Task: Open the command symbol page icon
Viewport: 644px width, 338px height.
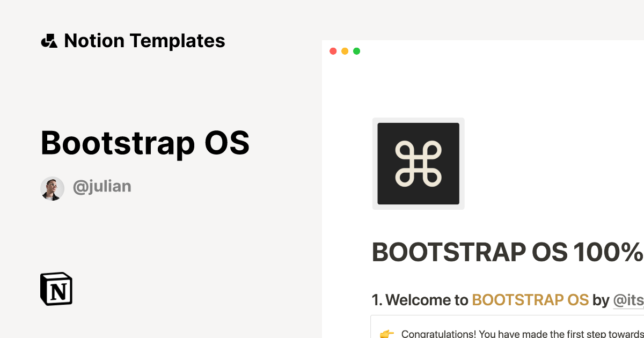Action: [418, 164]
